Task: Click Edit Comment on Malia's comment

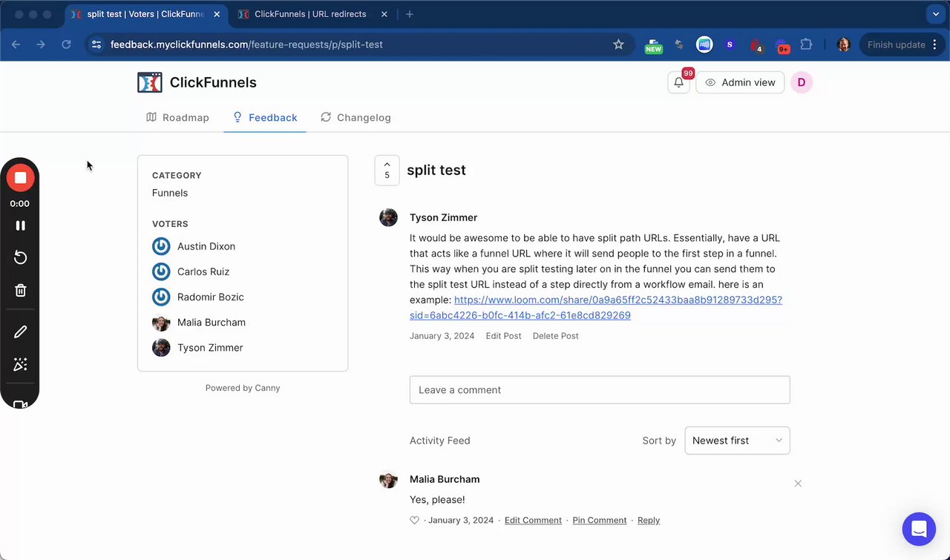Action: tap(533, 521)
